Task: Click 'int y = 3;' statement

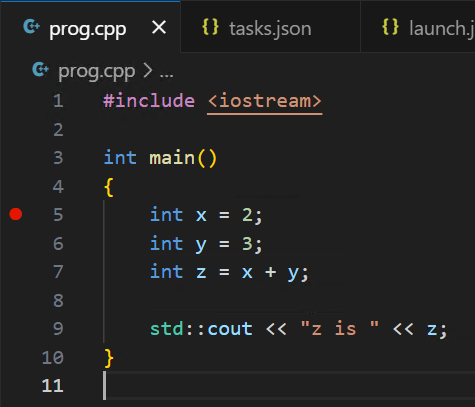Action: (206, 244)
